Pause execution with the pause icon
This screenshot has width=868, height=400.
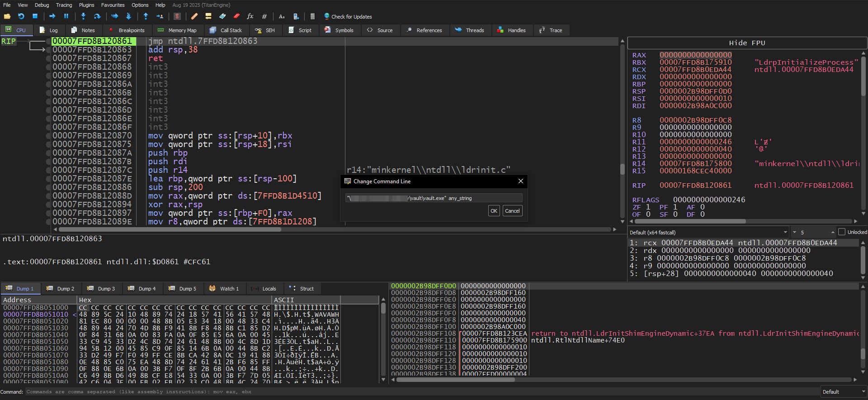tap(66, 16)
